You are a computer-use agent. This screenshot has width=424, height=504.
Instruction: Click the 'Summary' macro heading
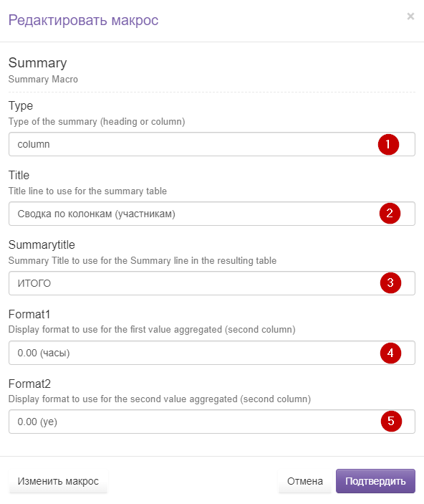37,62
